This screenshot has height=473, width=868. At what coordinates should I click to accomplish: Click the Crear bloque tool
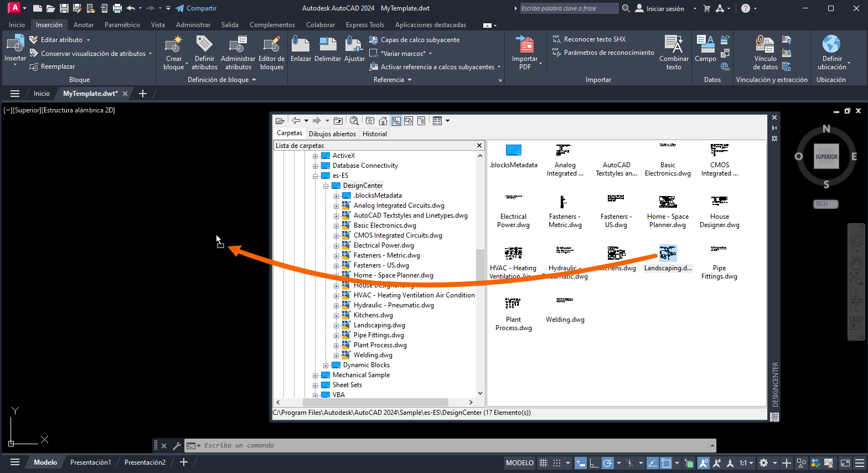[174, 53]
